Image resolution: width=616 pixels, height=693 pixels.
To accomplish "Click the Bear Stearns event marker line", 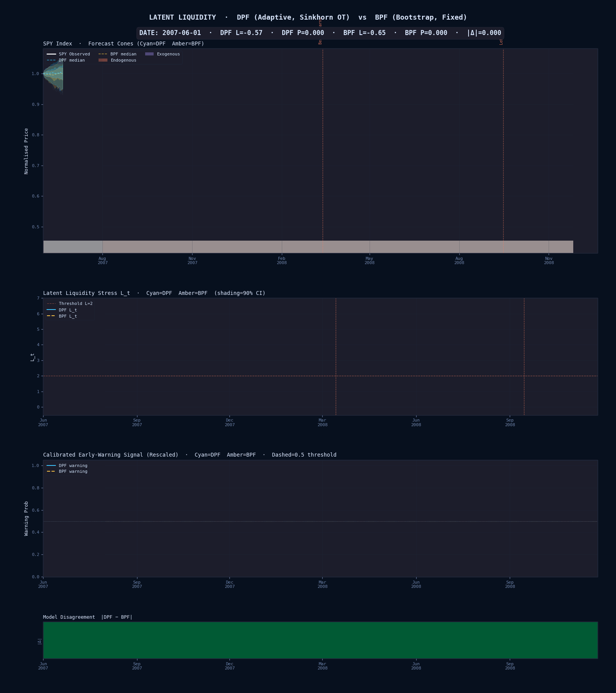I will [x=323, y=154].
